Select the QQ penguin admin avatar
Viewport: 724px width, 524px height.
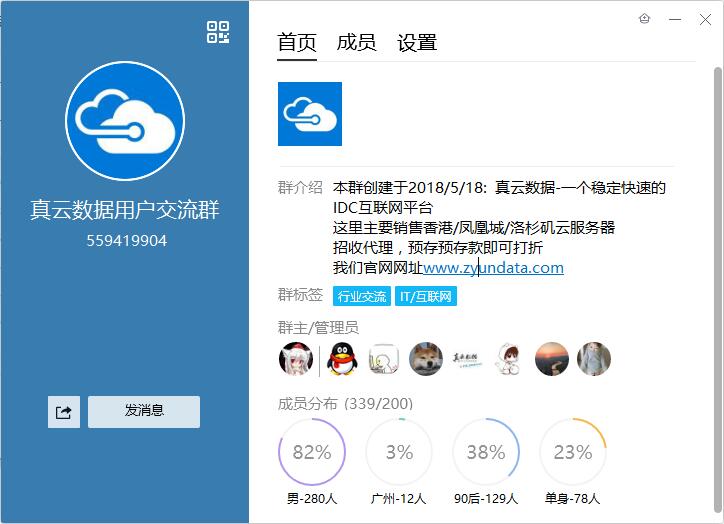(x=342, y=359)
